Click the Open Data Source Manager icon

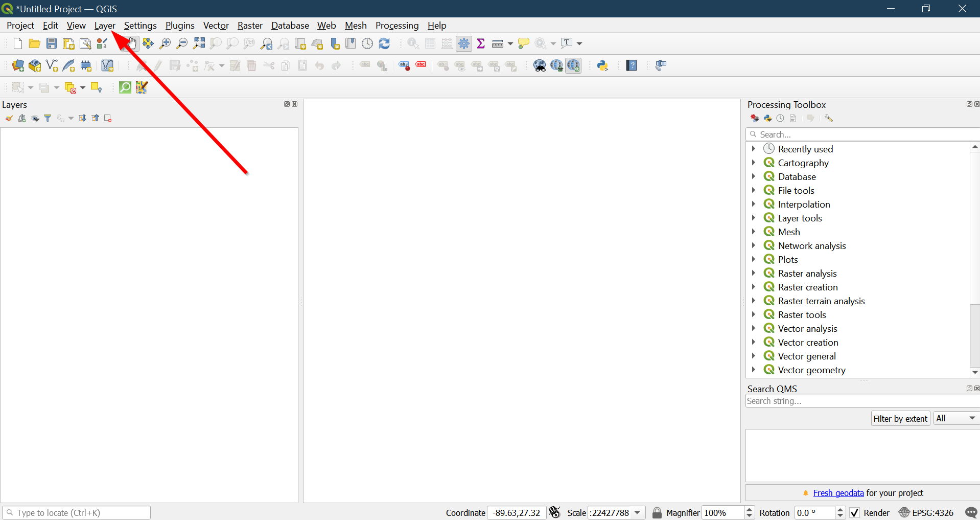tap(18, 65)
